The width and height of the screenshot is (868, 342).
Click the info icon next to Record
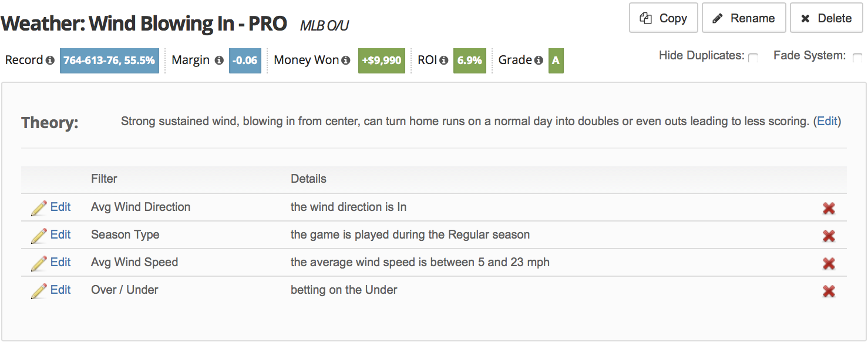50,61
